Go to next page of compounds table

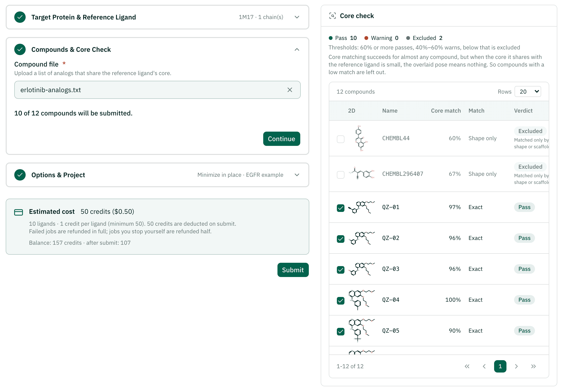pos(516,366)
